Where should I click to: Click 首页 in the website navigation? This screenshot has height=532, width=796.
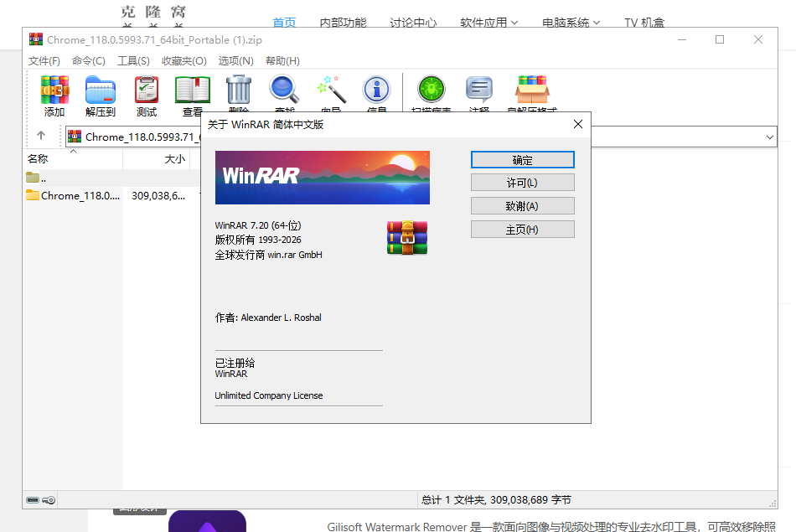tap(284, 23)
